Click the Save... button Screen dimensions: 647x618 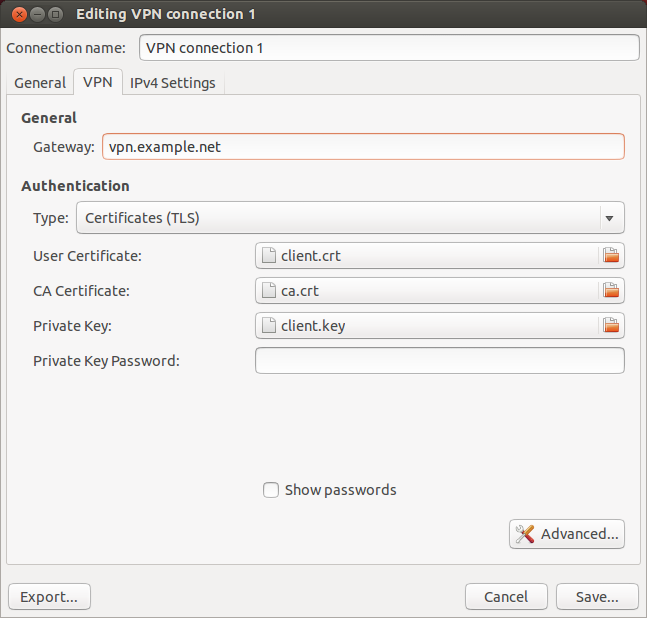(597, 597)
